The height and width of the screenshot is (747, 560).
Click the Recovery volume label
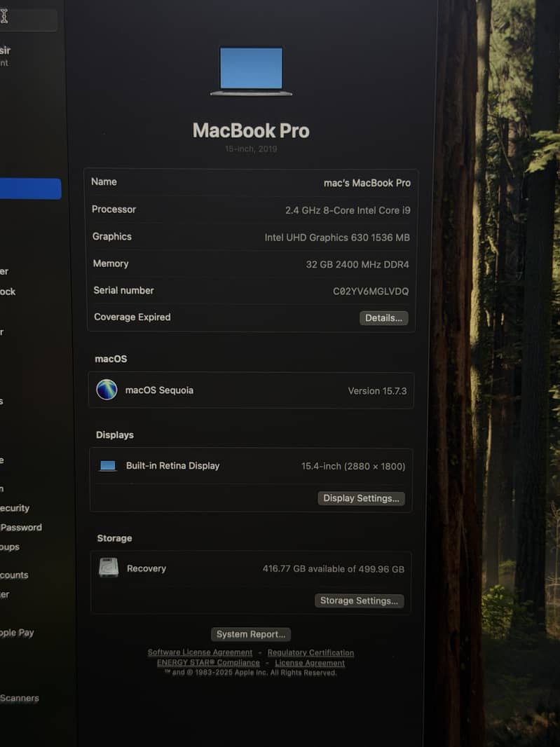point(146,568)
